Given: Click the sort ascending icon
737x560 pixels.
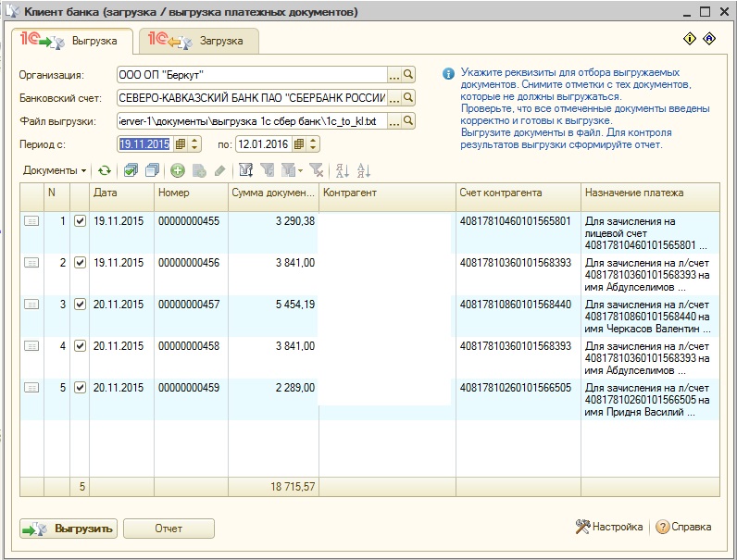Looking at the screenshot, I should 342,170.
